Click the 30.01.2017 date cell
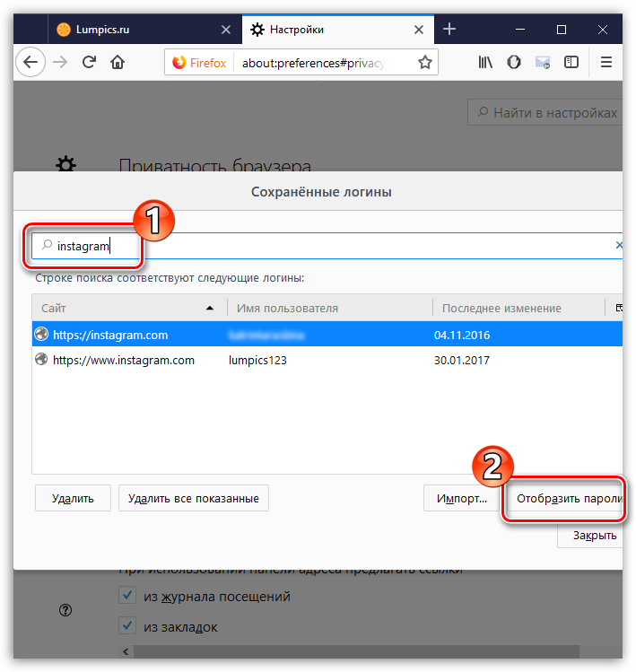This screenshot has height=672, width=636. (462, 360)
